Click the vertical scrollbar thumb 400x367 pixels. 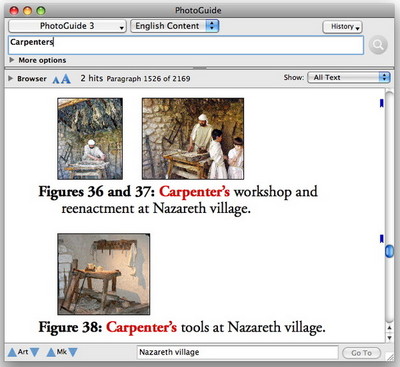click(389, 251)
